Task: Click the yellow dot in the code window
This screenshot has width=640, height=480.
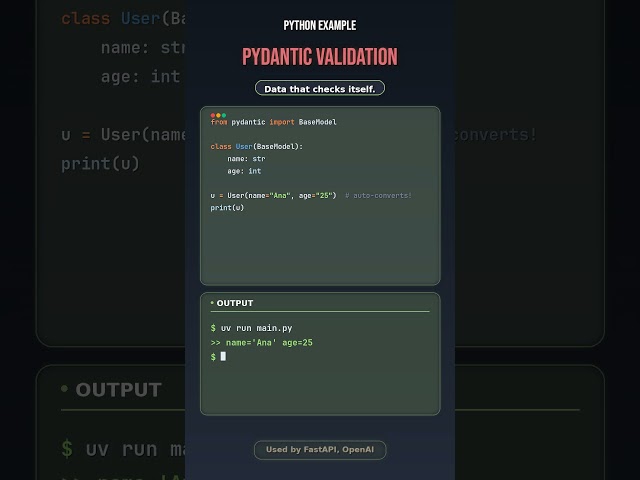Action: click(x=218, y=116)
